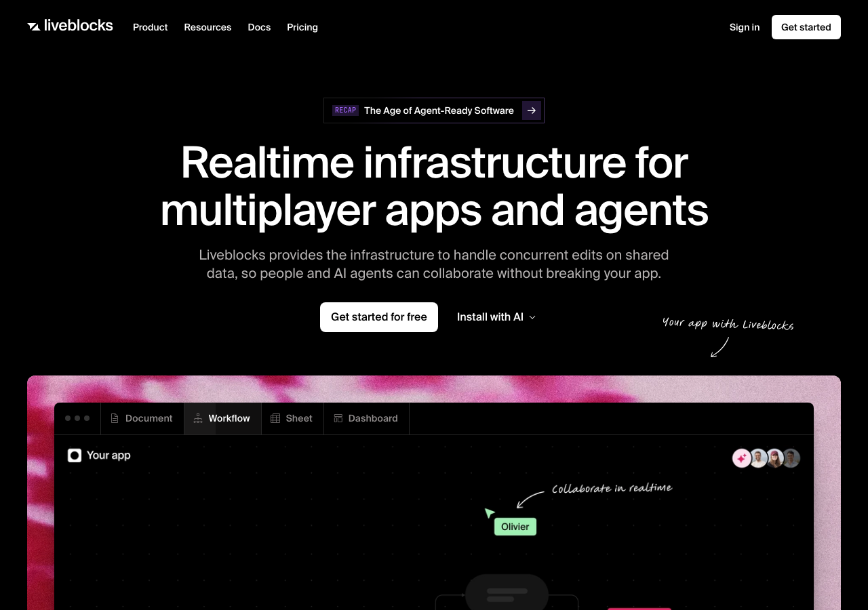Switch to the Document tab
Screen dimensions: 868x610
click(x=142, y=418)
